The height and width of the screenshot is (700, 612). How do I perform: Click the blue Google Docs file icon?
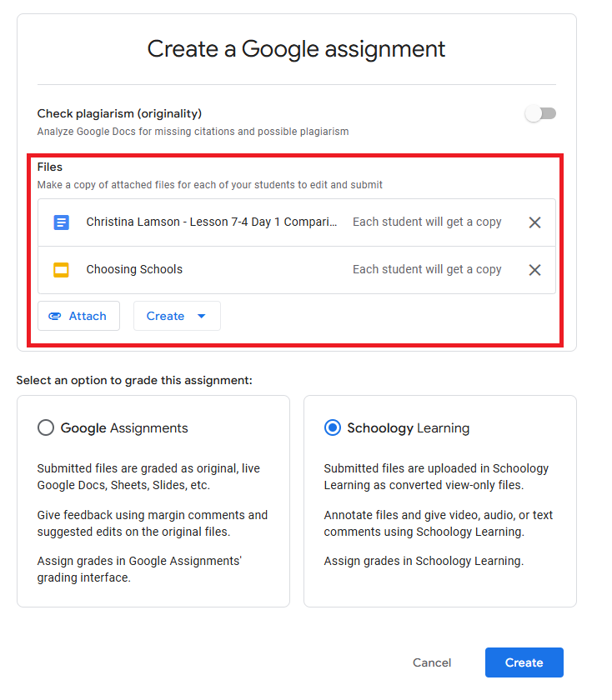click(61, 222)
